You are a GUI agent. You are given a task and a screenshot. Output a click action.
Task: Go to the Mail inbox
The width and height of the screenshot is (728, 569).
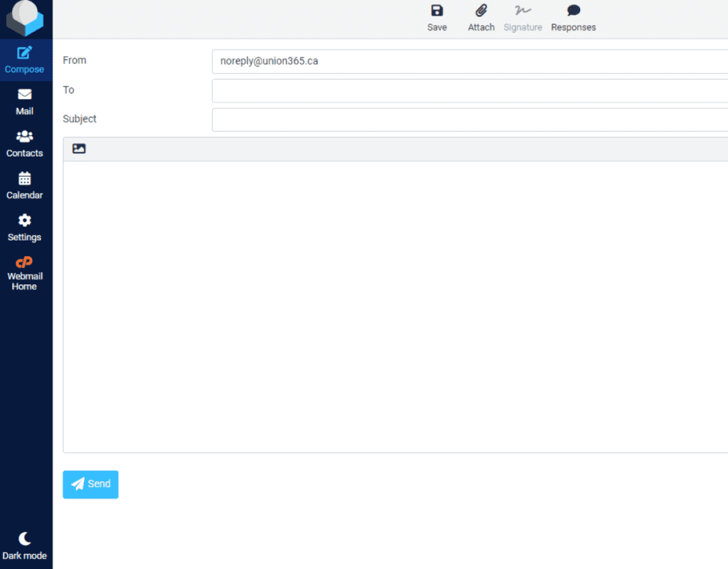coord(25,102)
